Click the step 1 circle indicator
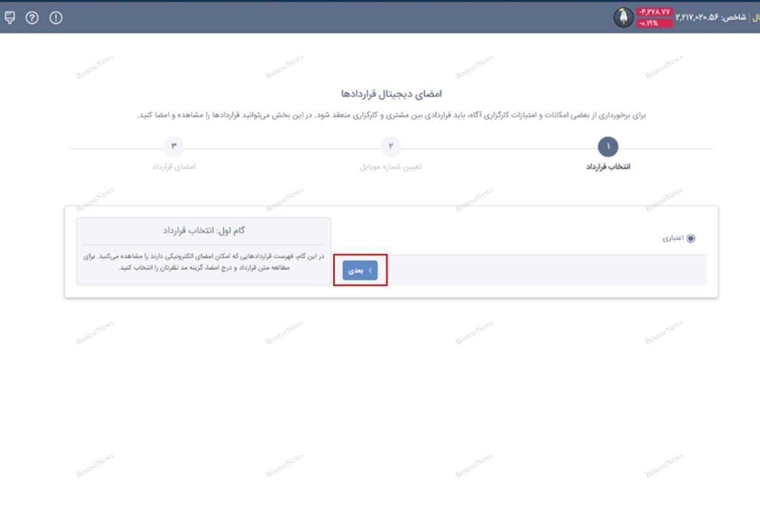Viewport: 760px width, 532px height. (608, 147)
